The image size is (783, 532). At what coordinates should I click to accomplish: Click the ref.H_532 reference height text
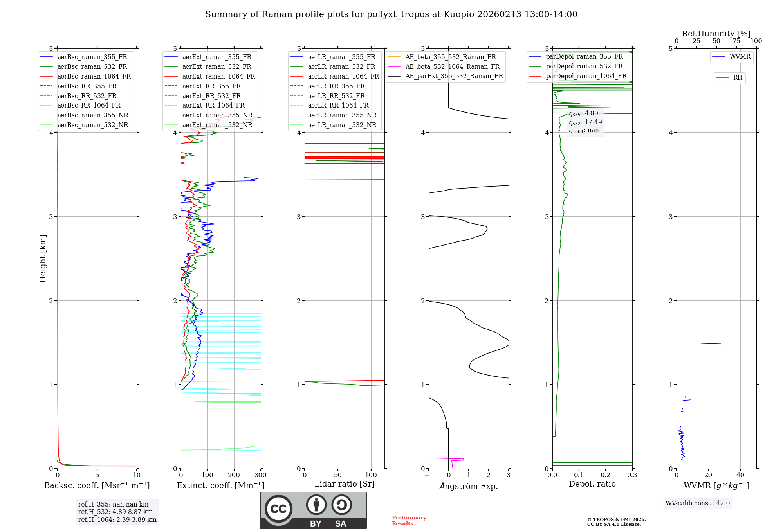click(x=115, y=512)
